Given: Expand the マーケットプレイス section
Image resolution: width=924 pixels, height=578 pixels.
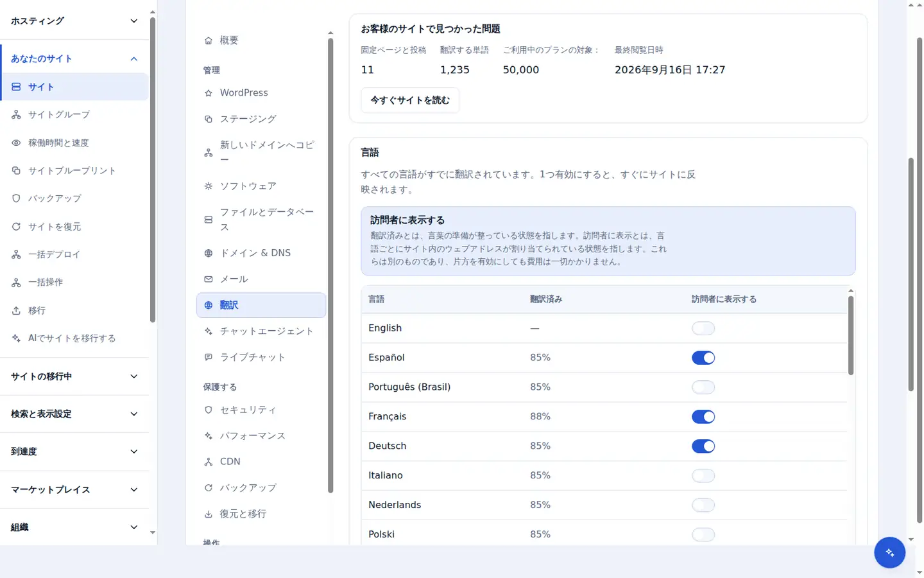Looking at the screenshot, I should (74, 489).
